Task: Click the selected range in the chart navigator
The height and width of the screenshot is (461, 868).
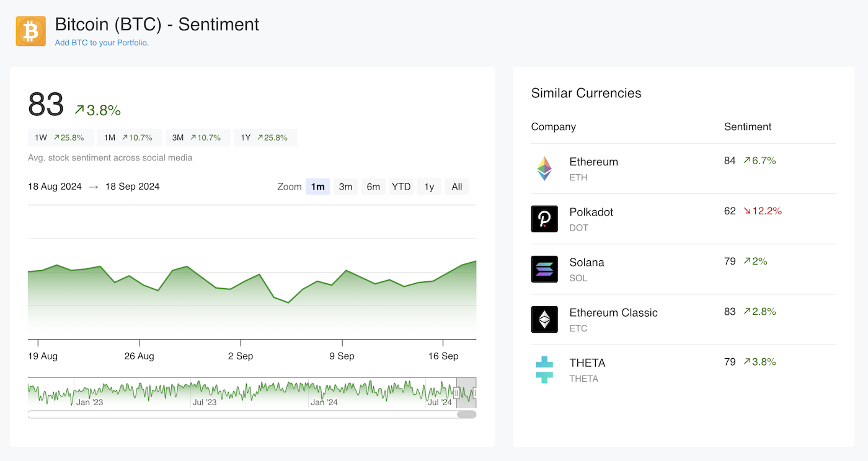Action: click(x=467, y=393)
